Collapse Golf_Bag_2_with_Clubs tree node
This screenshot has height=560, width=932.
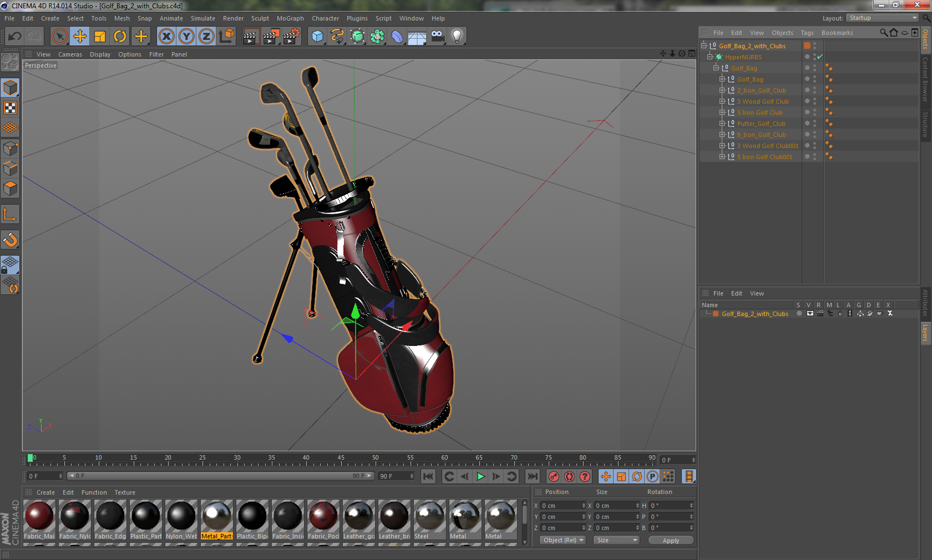704,45
